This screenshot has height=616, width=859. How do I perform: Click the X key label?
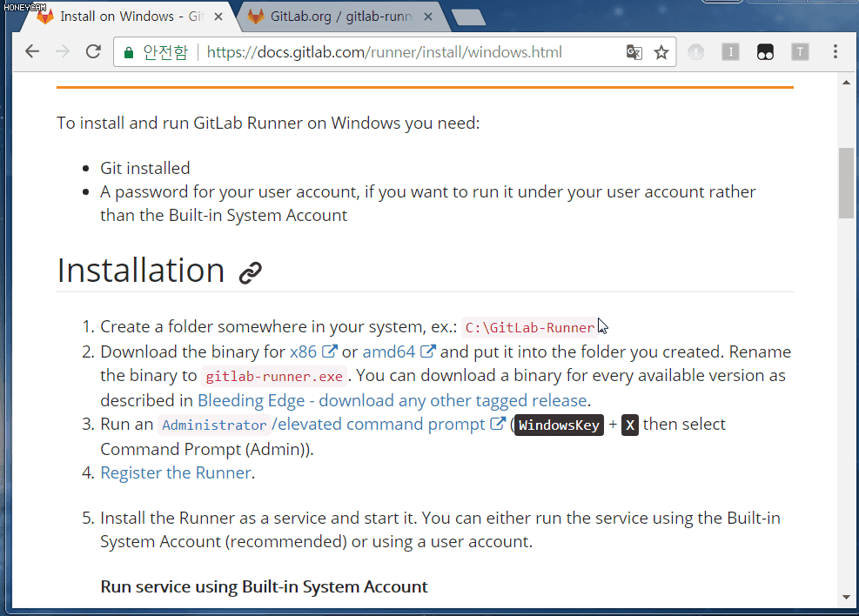coord(630,425)
